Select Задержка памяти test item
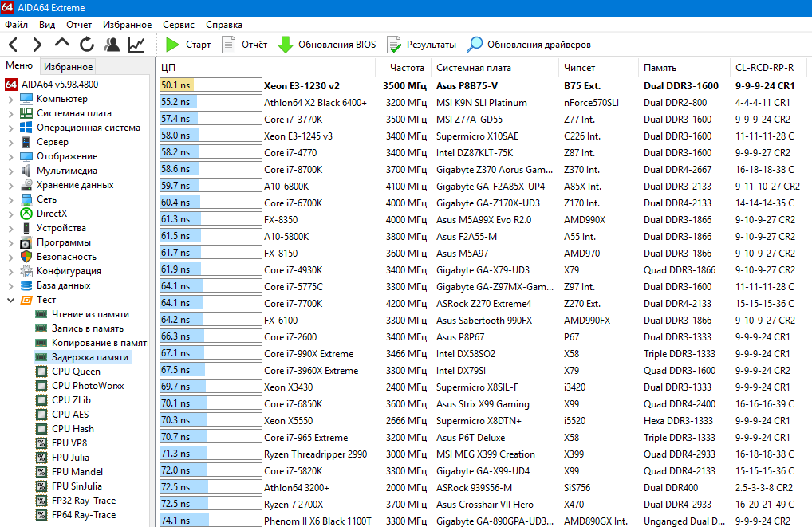Screen dimensions: 812x527 coord(82,357)
